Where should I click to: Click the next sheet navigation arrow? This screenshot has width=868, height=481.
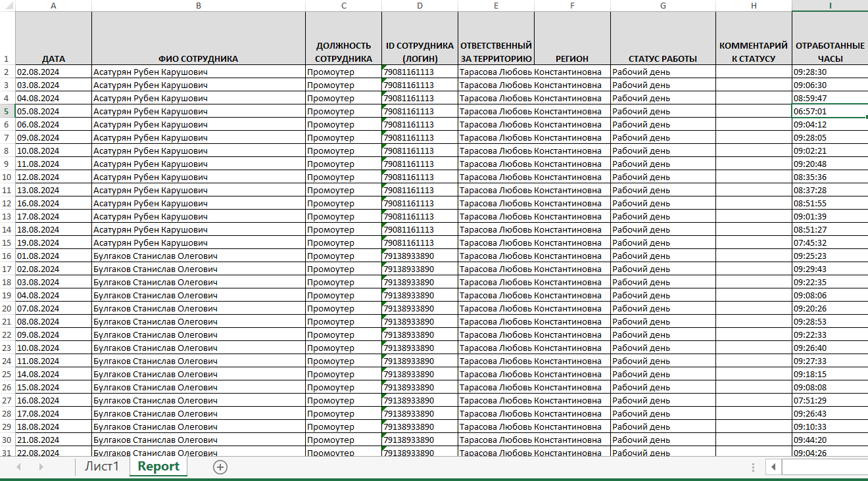41,467
